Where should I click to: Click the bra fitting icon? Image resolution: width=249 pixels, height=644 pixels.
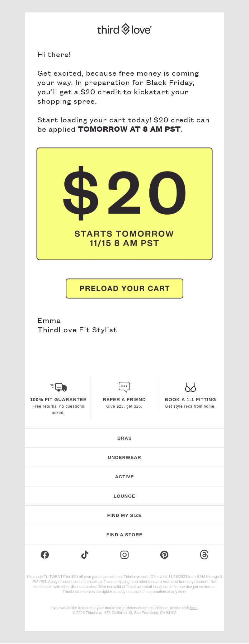(x=190, y=387)
